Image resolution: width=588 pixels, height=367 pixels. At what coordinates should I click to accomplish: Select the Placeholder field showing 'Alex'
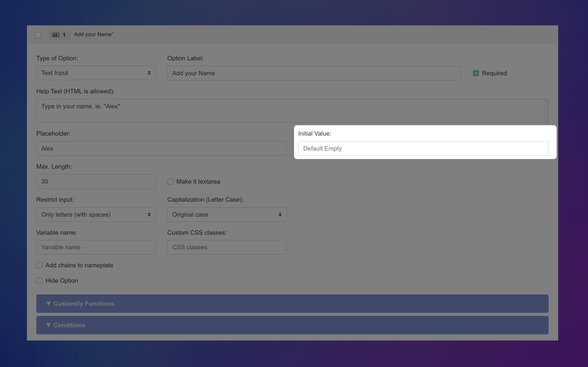[x=161, y=148]
